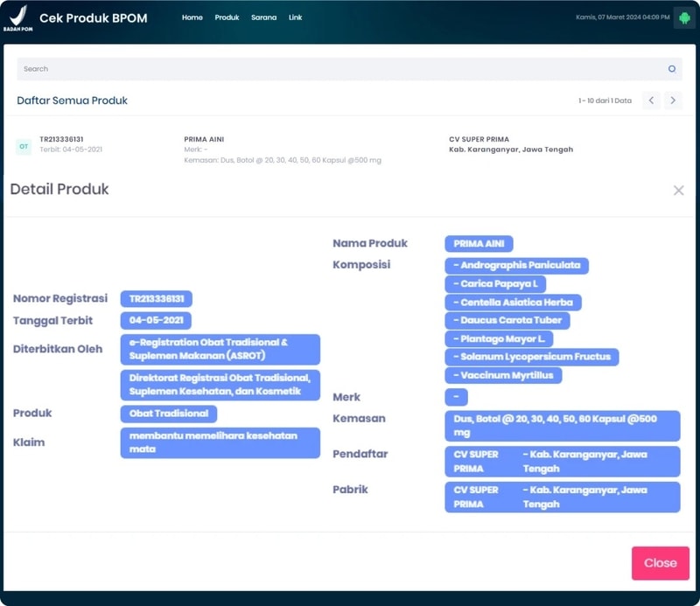This screenshot has width=700, height=606.
Task: Click the Daftar Semua Produk heading
Action: (x=73, y=101)
